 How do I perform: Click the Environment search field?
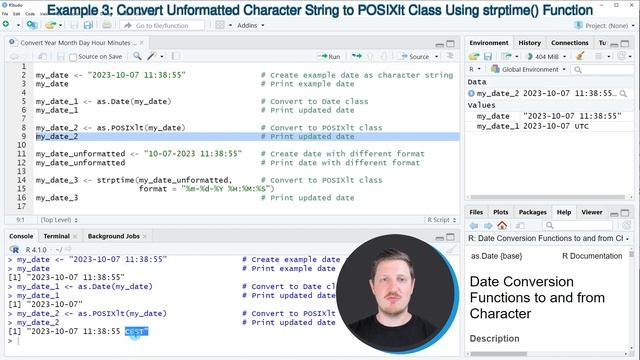coord(603,70)
